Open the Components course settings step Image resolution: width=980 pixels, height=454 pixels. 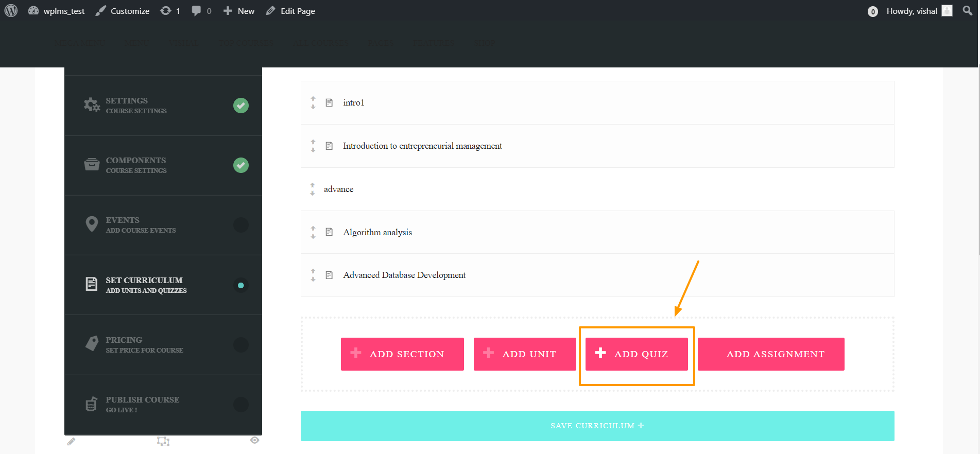pyautogui.click(x=163, y=165)
